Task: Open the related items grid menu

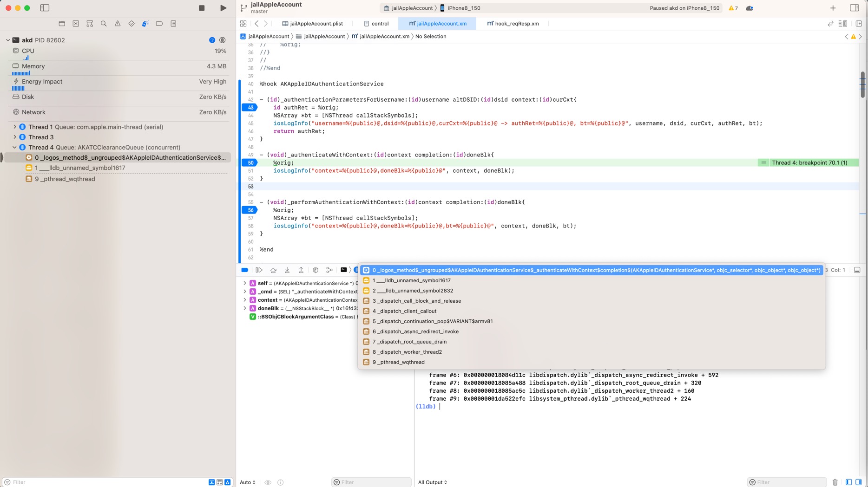Action: [x=243, y=24]
